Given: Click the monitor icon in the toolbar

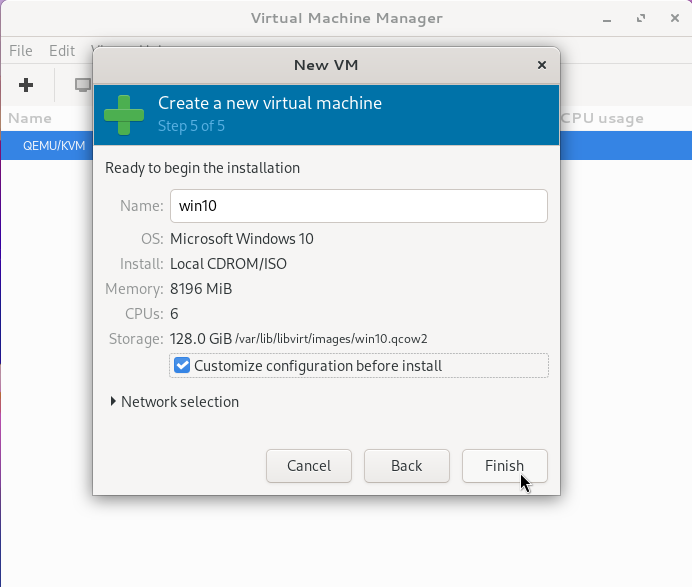Looking at the screenshot, I should point(83,85).
